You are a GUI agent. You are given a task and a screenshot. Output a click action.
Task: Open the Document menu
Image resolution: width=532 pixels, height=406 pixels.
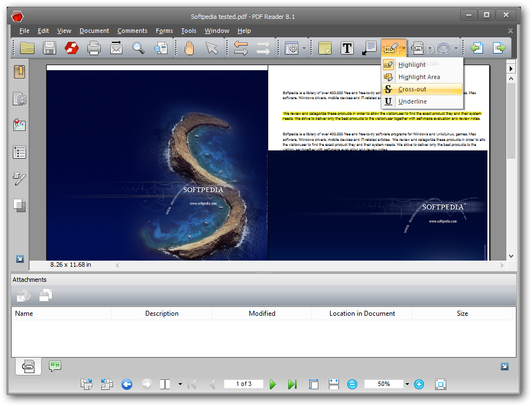(94, 31)
